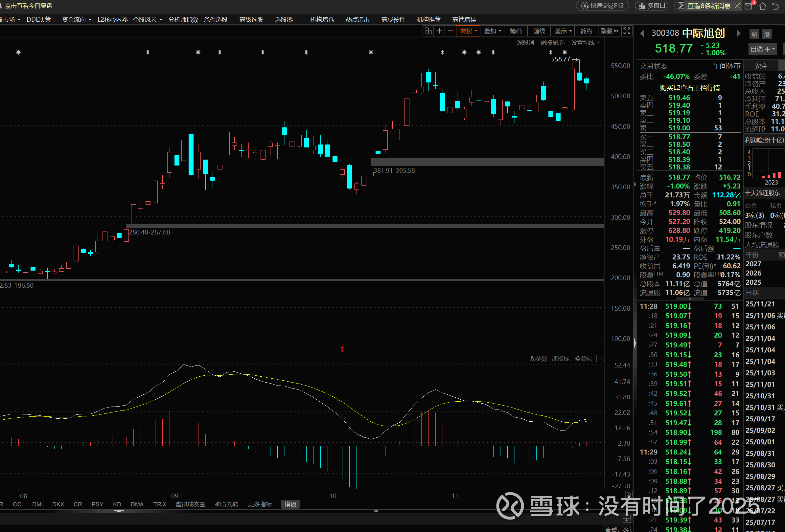The width and height of the screenshot is (785, 532).
Task: Click 购买L2查看十档行情 link
Action: click(690, 88)
